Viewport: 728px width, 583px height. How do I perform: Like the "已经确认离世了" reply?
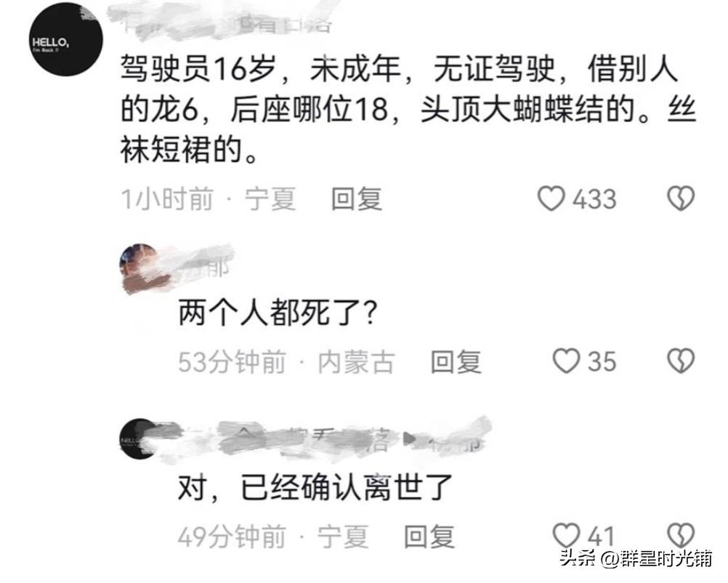[x=566, y=535]
